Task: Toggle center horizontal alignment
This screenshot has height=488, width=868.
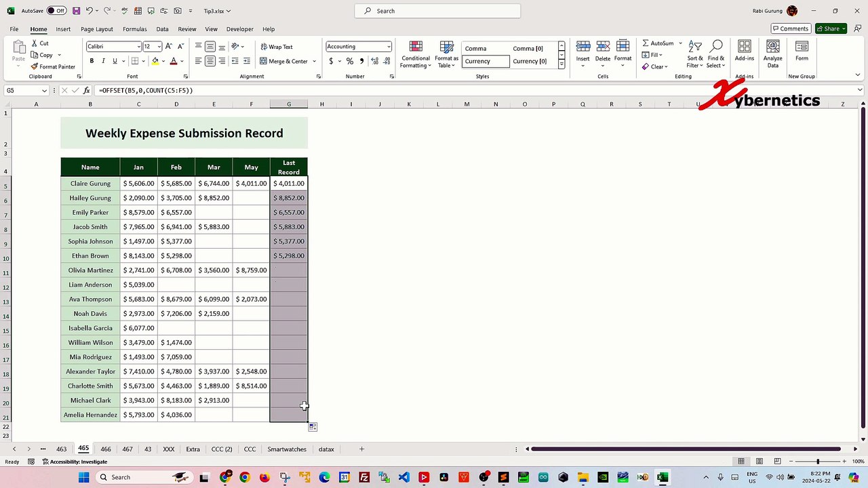Action: point(210,61)
